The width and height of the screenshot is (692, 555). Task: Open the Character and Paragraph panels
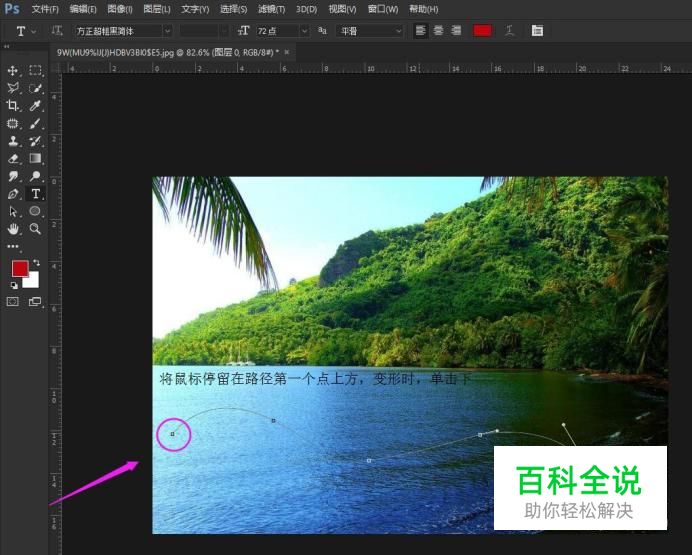tap(537, 30)
